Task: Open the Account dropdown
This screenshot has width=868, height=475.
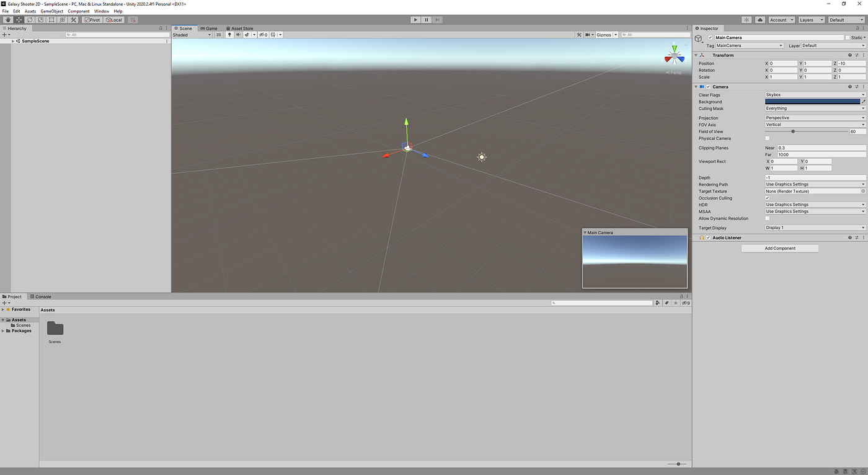Action: (x=781, y=20)
